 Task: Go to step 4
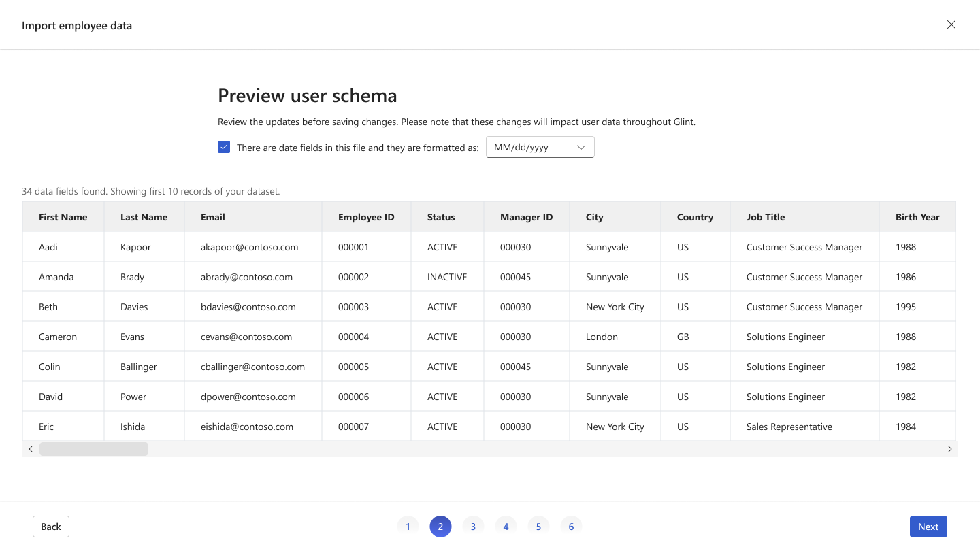coord(506,527)
